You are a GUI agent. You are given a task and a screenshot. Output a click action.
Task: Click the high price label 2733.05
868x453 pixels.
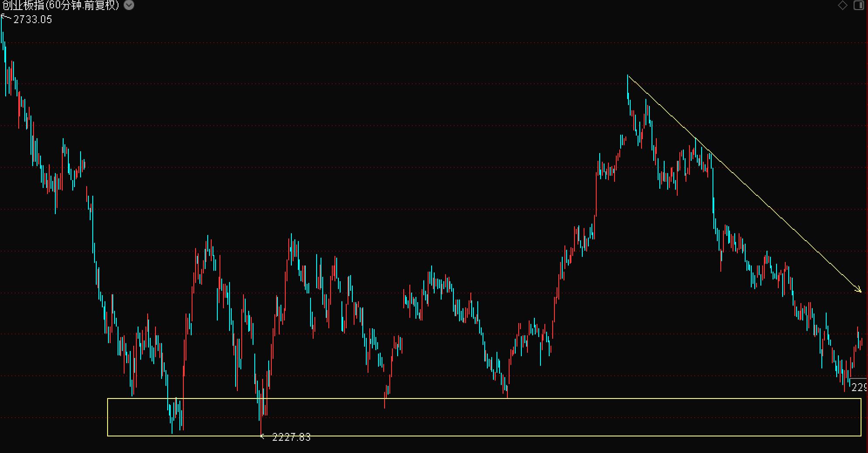click(33, 20)
